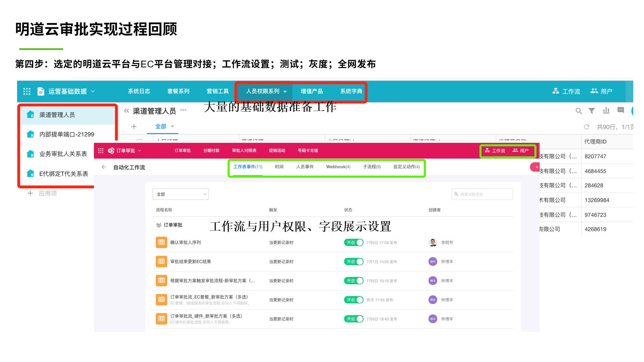Click the comments chat icon
The image size is (644, 362).
[x=621, y=110]
